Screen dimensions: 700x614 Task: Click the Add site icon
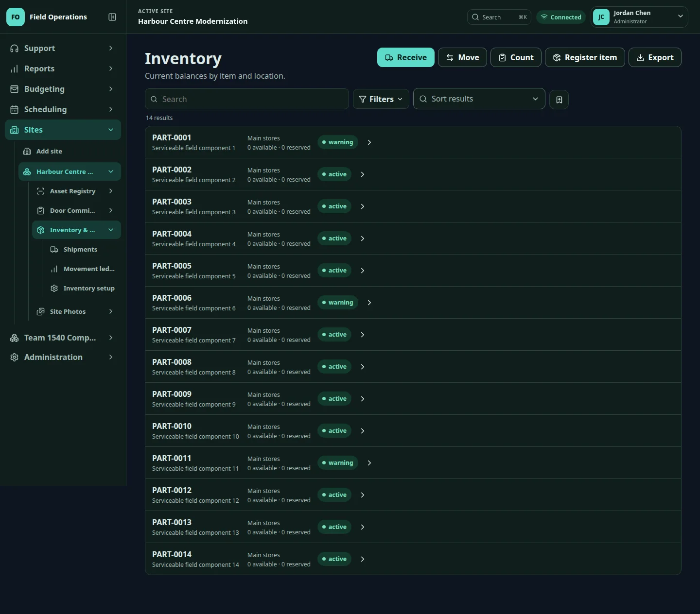(27, 151)
